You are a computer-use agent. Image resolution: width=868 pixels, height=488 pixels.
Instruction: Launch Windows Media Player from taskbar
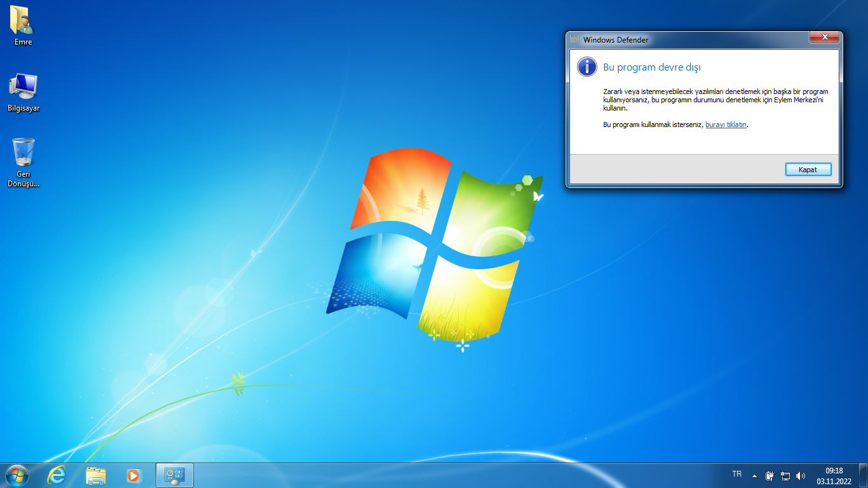(x=134, y=475)
